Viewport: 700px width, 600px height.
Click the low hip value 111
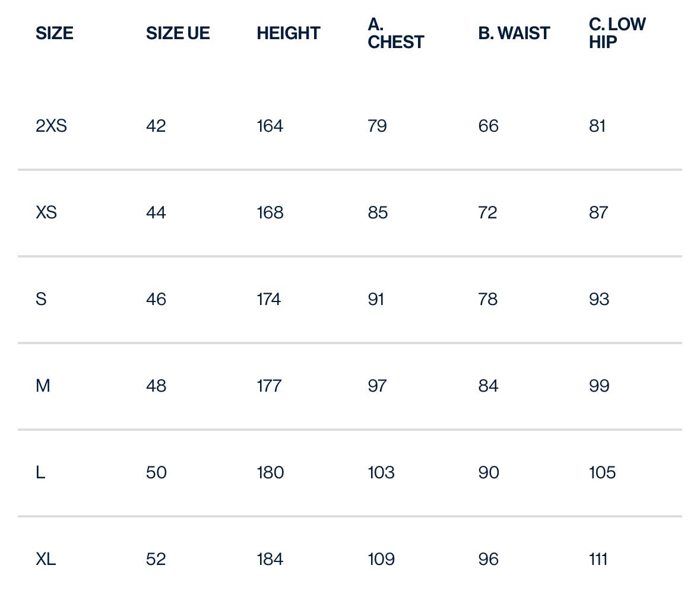click(x=598, y=558)
